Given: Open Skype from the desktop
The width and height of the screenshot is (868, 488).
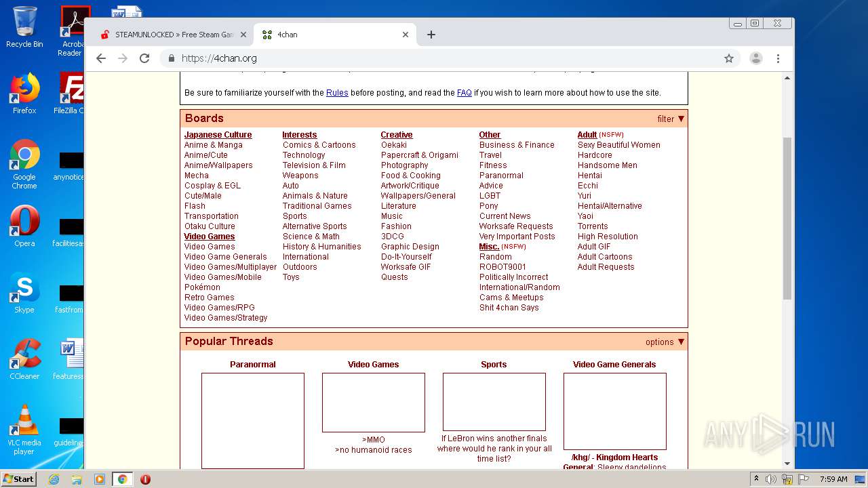Looking at the screenshot, I should click(x=24, y=293).
